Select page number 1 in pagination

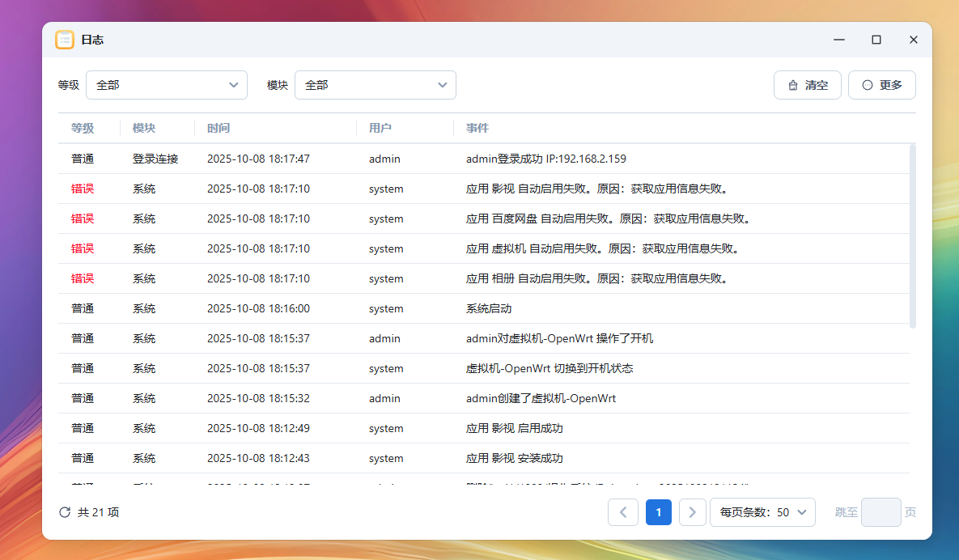658,512
